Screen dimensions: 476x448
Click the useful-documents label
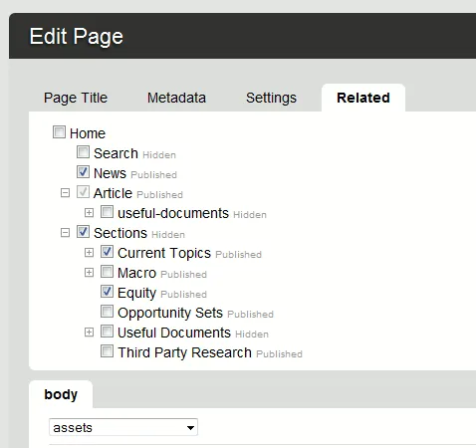[x=173, y=213]
